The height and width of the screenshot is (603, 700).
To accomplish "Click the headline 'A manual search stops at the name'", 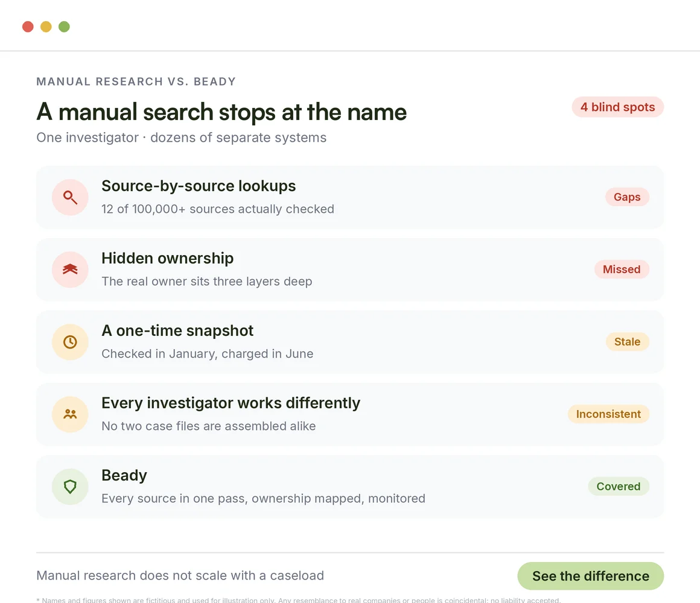I will click(x=221, y=112).
